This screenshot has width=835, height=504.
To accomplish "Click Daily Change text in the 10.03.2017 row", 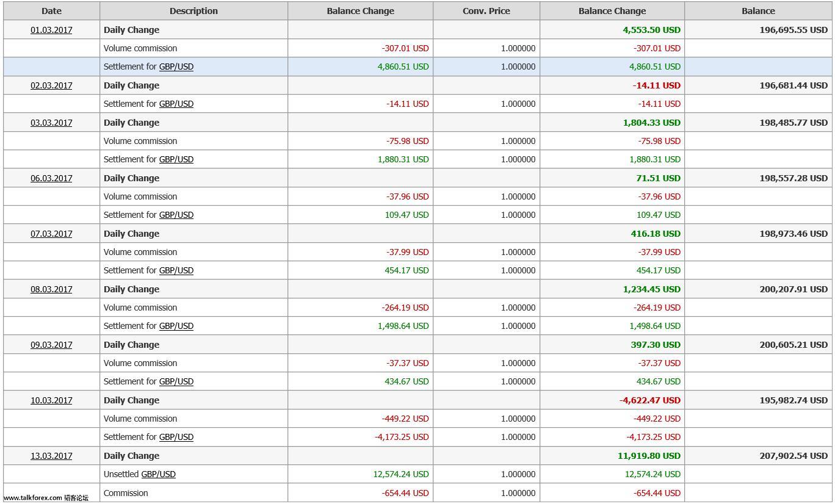I will click(x=131, y=400).
